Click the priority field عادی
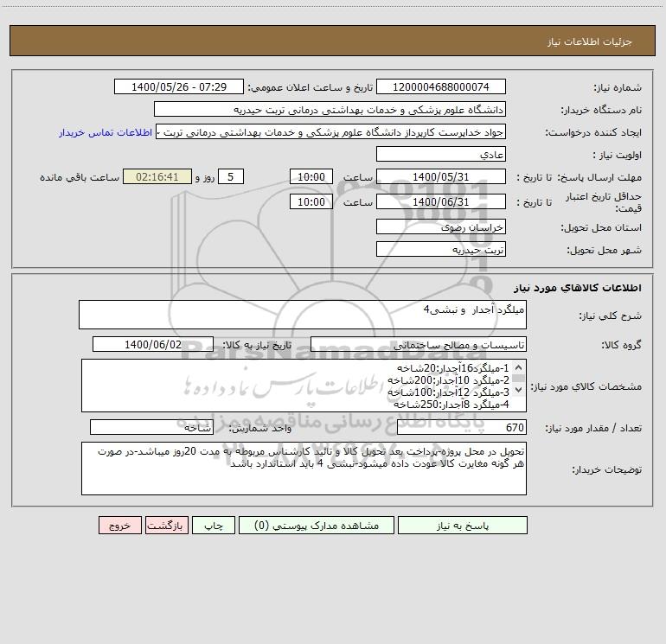The image size is (666, 644). click(441, 154)
